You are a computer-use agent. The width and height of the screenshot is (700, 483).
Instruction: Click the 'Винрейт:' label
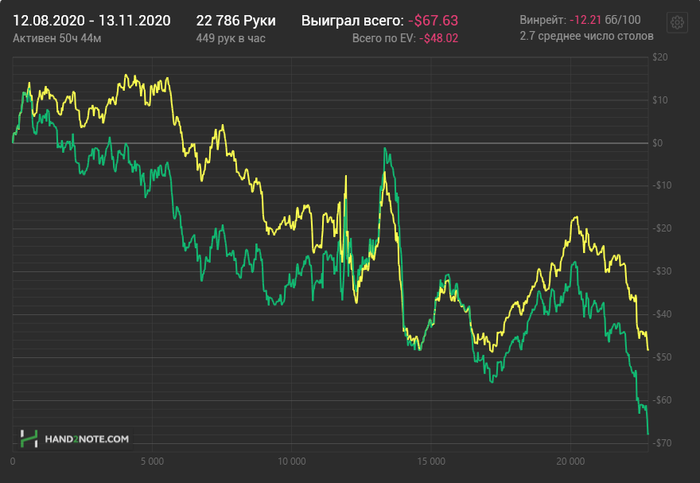pos(543,20)
